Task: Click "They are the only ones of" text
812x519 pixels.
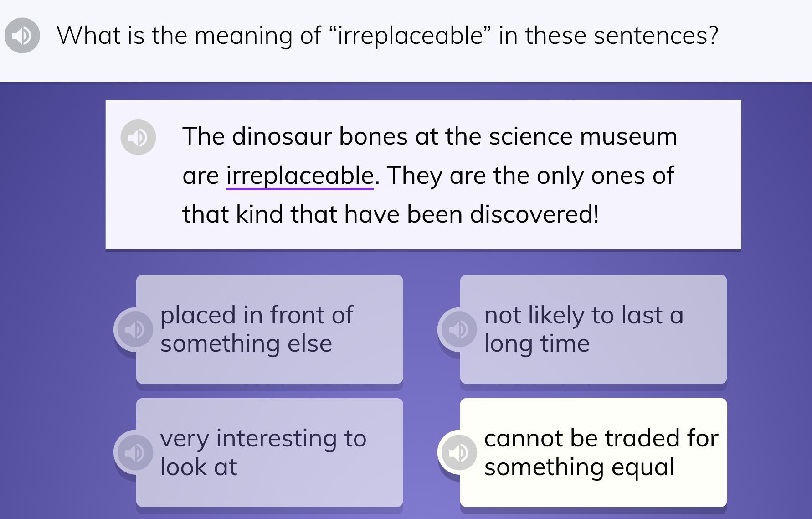Action: pyautogui.click(x=530, y=176)
